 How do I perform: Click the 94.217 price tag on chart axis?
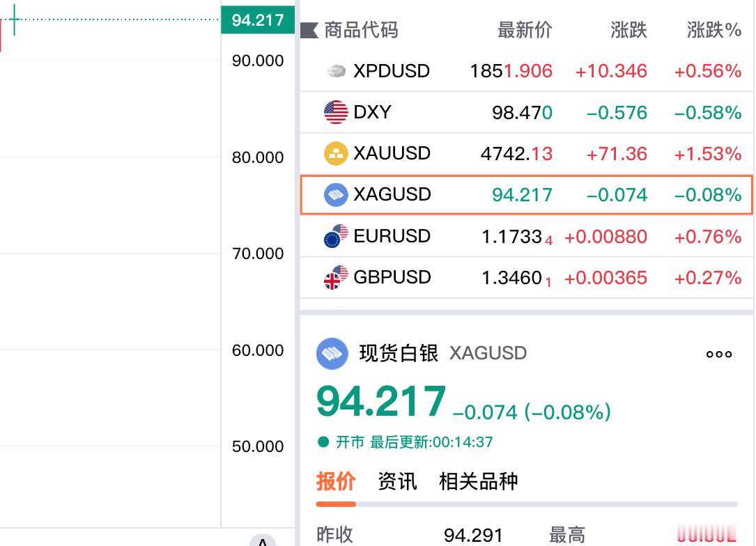click(259, 19)
